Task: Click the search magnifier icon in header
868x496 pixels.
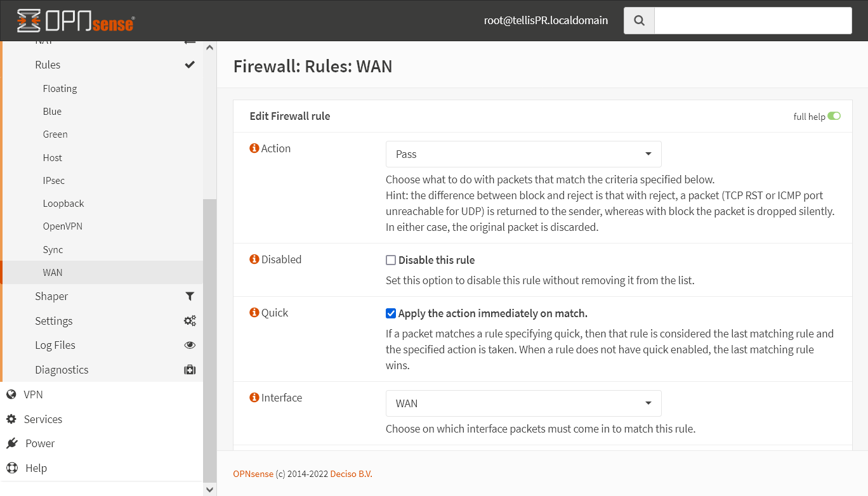Action: [639, 20]
